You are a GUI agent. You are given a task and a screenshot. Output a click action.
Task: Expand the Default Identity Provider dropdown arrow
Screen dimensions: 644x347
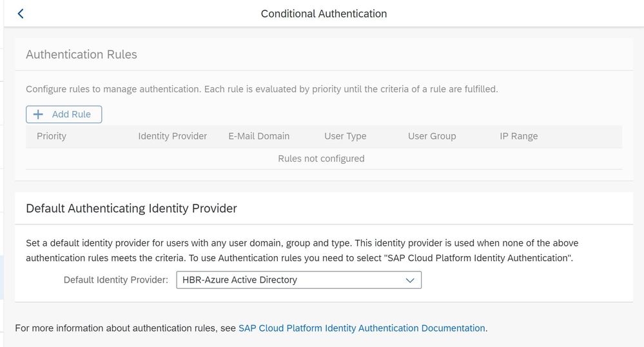click(410, 280)
